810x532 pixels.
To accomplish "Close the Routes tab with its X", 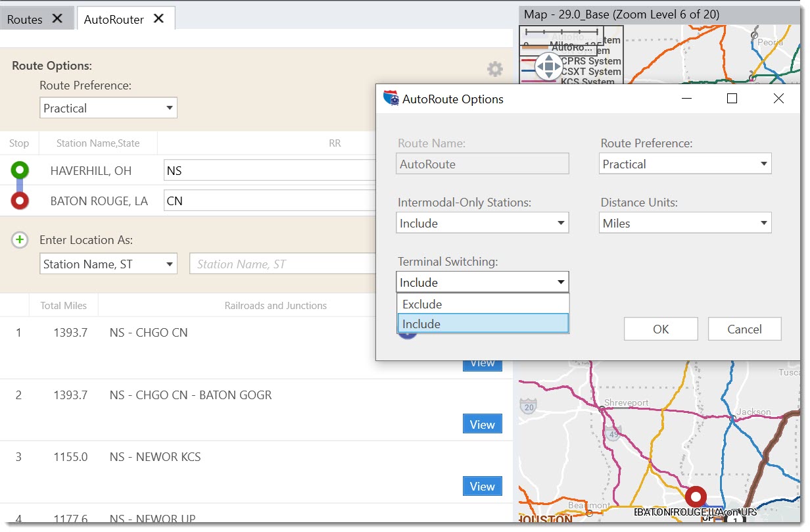I will tap(57, 19).
